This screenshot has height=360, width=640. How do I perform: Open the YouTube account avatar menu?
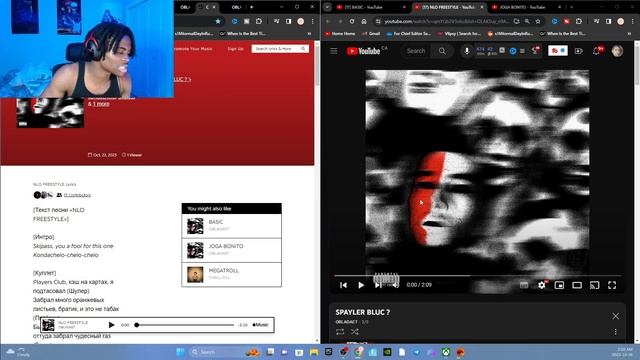click(617, 51)
